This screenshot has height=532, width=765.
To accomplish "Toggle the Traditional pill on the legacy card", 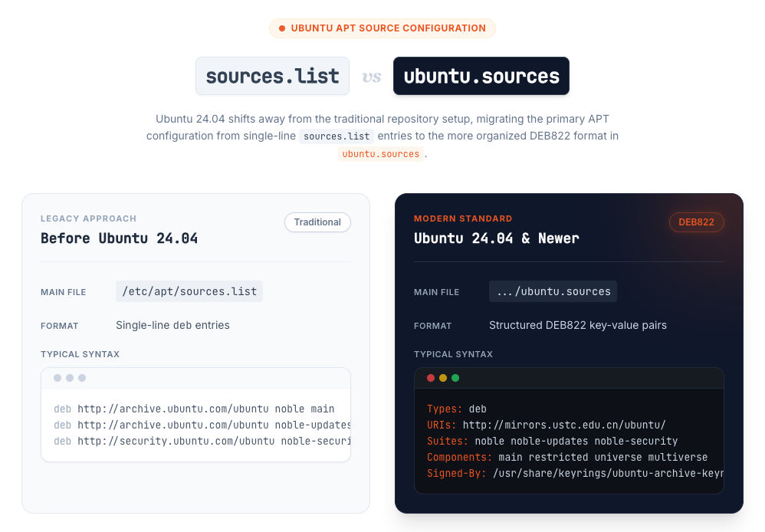I will tap(317, 222).
